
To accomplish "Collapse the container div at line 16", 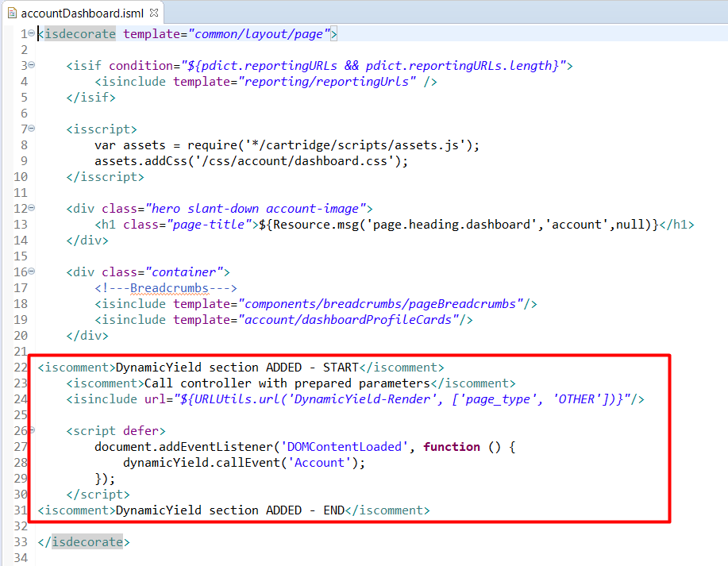I will click(x=31, y=271).
